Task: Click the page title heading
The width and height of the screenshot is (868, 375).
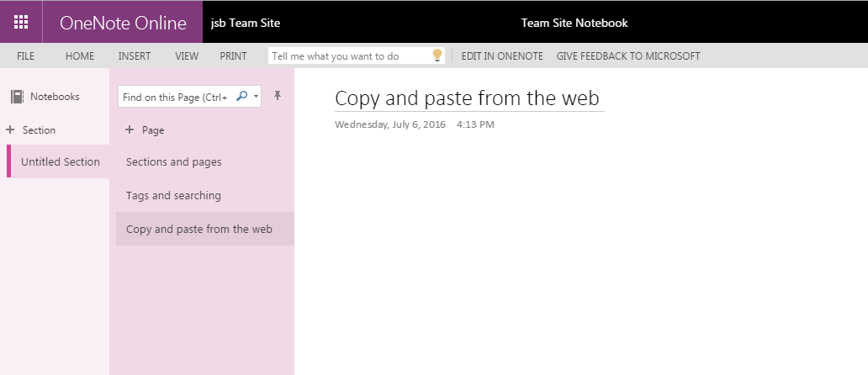Action: [x=467, y=98]
